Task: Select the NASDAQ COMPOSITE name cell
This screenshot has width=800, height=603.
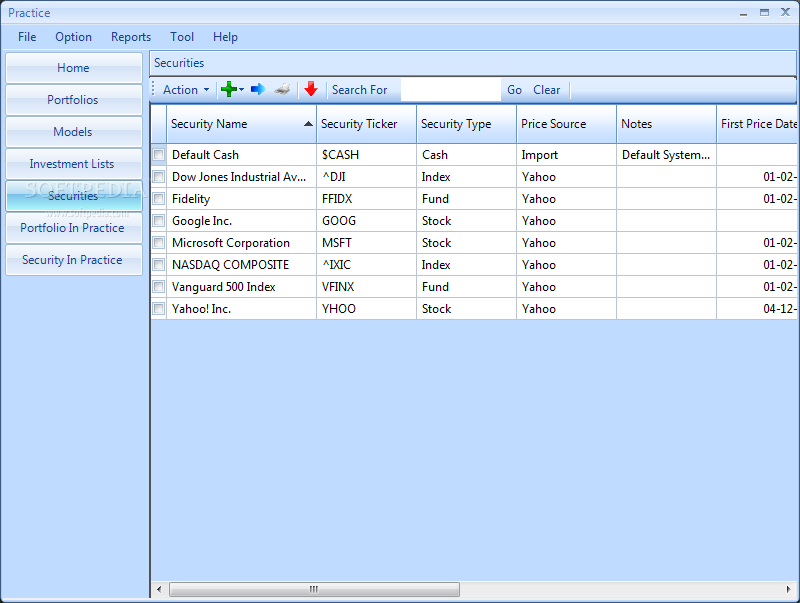Action: point(241,264)
